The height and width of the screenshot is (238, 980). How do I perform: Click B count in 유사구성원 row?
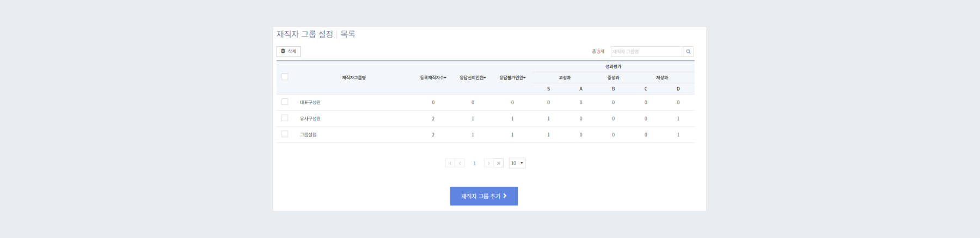[x=613, y=118]
